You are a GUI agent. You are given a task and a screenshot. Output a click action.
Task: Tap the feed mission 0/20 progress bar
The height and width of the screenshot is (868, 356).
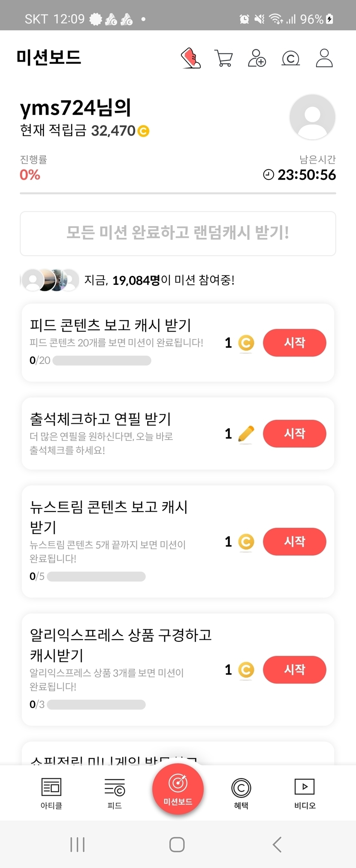click(x=102, y=361)
